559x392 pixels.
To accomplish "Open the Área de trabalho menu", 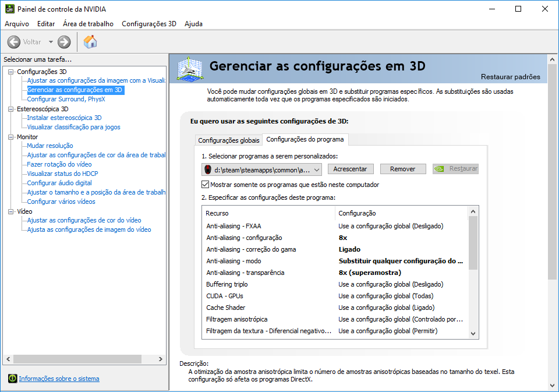I will tap(88, 23).
